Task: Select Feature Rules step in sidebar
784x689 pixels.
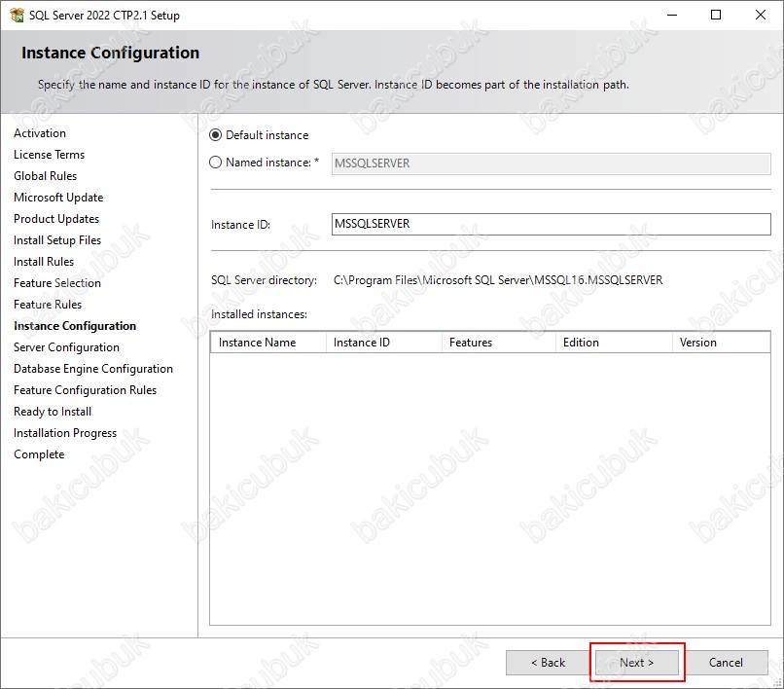Action: tap(48, 305)
